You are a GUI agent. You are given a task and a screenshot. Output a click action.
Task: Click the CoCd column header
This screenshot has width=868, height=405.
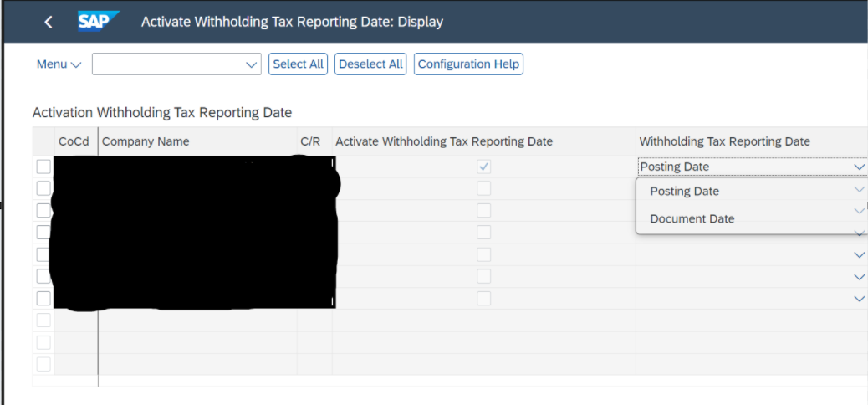(76, 141)
